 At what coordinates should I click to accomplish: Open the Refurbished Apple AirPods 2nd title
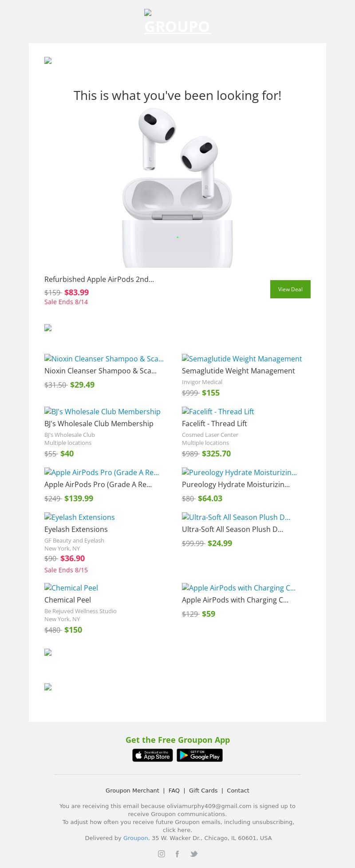click(x=99, y=279)
